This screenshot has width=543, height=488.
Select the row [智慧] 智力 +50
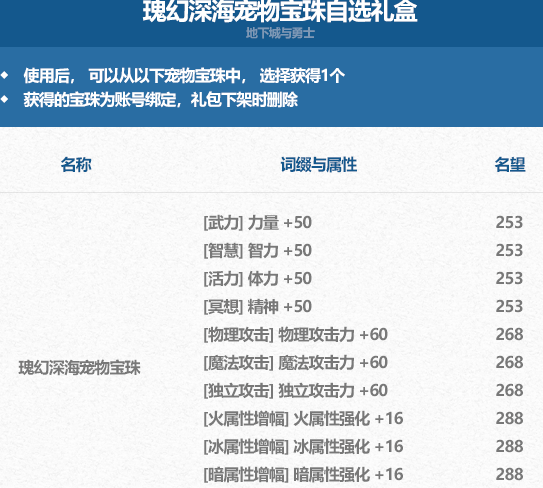(258, 251)
